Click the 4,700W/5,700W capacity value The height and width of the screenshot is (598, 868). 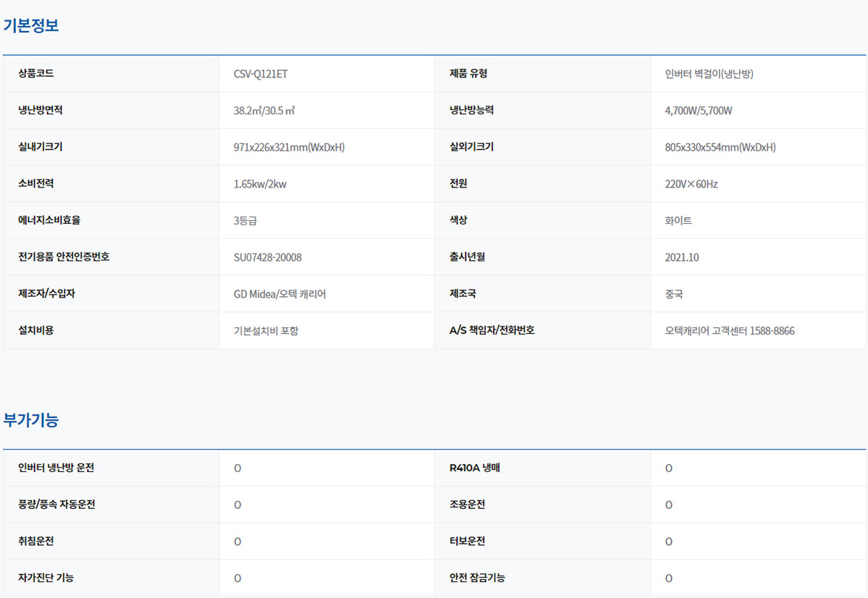pos(699,111)
